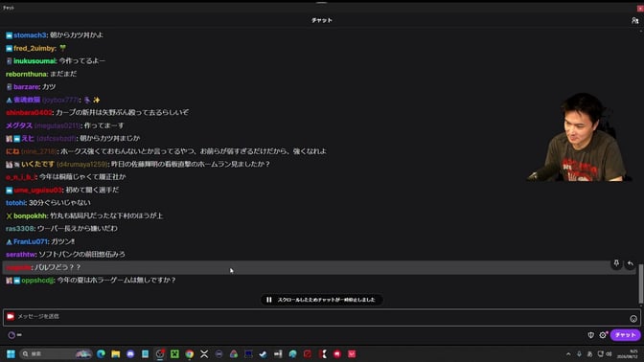Open Steam from taskbar
This screenshot has width=644, height=362.
coord(264,353)
